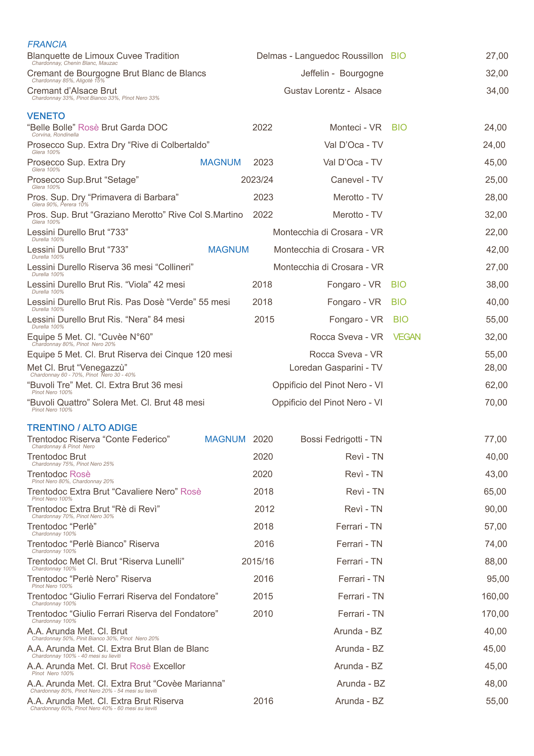Select A.A. Arunda Met. Cl. Extra Brut Riserva

click(105, 701)
